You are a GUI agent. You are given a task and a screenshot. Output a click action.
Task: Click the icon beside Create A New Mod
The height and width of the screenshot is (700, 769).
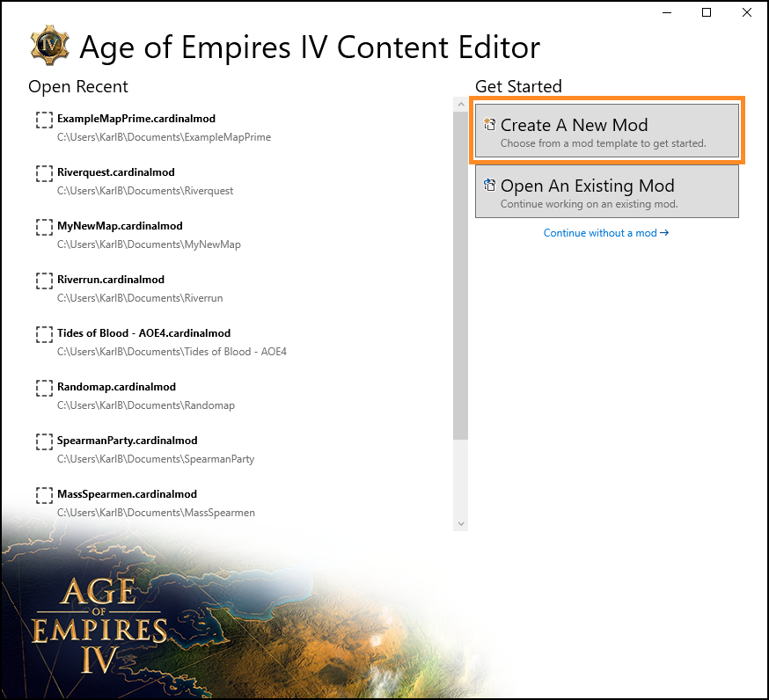489,125
